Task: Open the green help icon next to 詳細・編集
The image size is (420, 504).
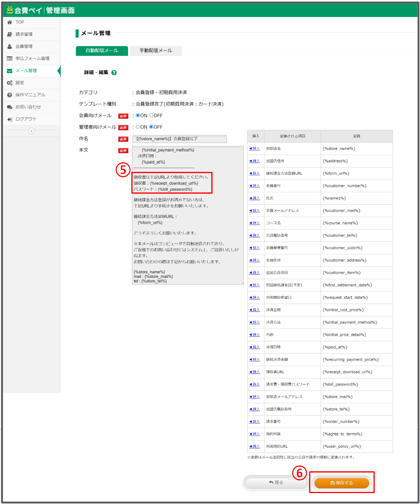Action: pos(114,73)
